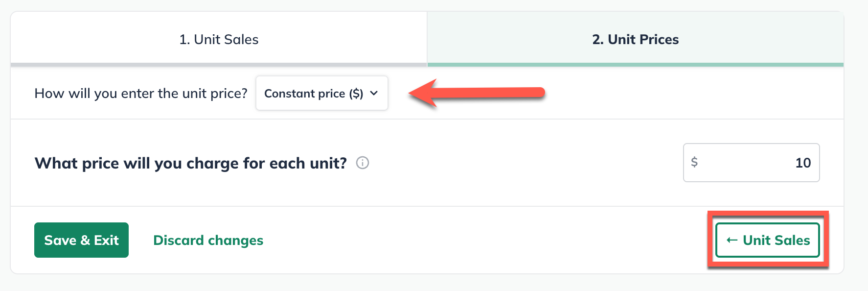The image size is (868, 291).
Task: Click the Discard changes link
Action: 208,240
